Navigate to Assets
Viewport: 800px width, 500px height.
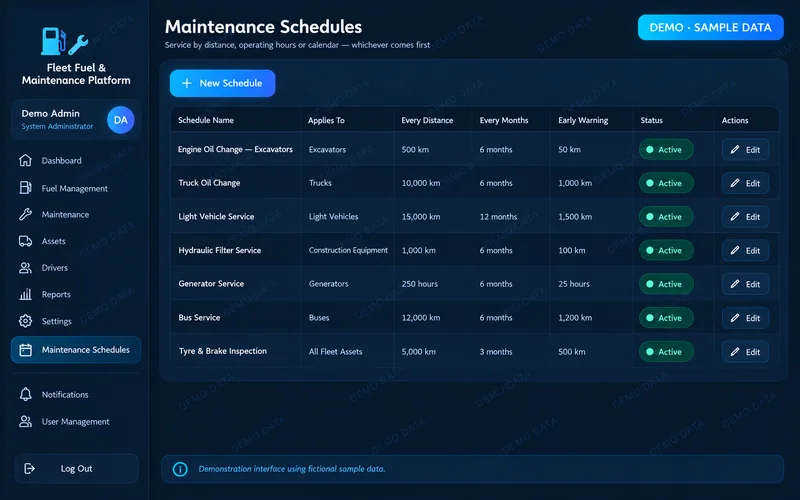click(76, 241)
